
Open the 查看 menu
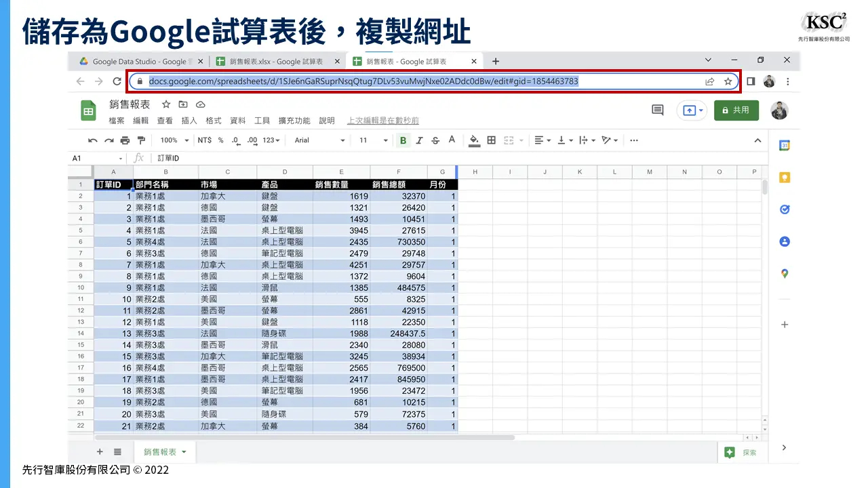(165, 121)
